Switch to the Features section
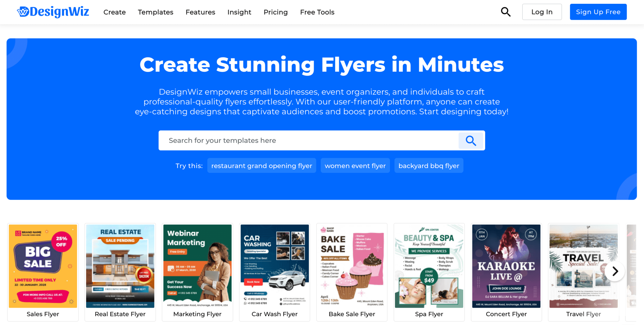The image size is (644, 325). coord(200,12)
